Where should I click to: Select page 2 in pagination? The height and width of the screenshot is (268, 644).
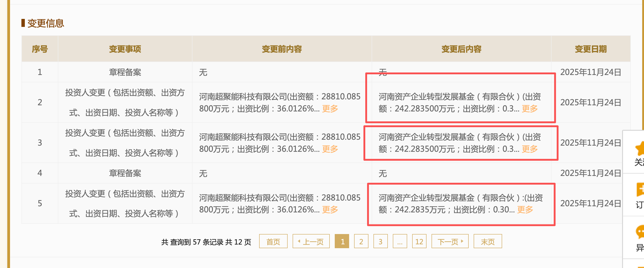(361, 242)
